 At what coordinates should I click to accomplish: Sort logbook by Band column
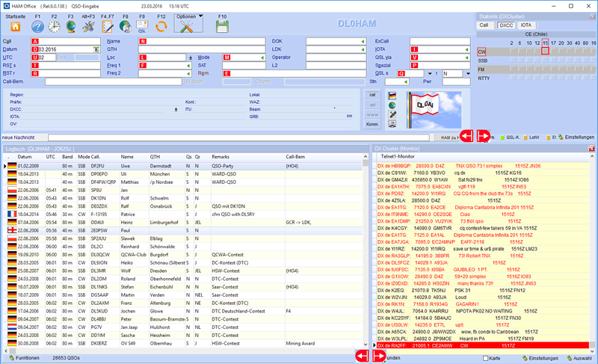(67, 157)
